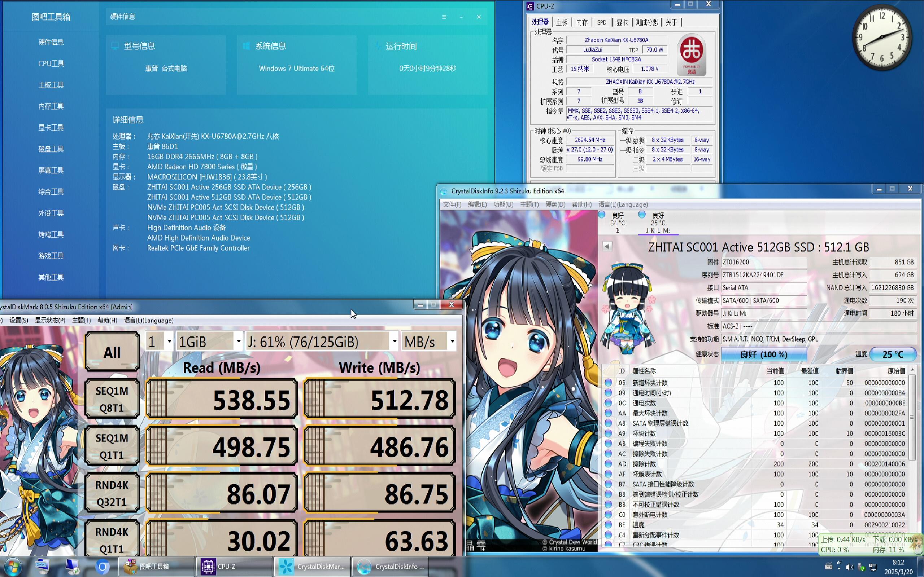Click the 良好 (100%) health status bar
The image size is (924, 577).
764,354
